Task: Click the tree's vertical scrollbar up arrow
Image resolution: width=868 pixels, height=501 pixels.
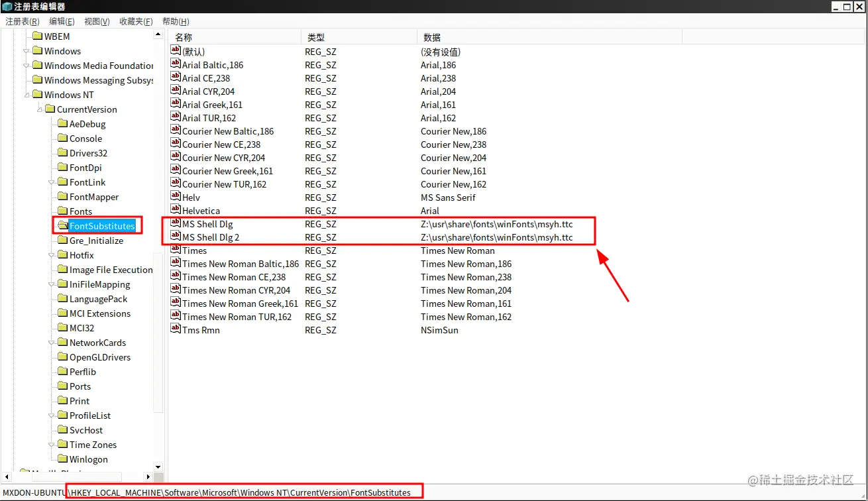Action: [x=158, y=34]
